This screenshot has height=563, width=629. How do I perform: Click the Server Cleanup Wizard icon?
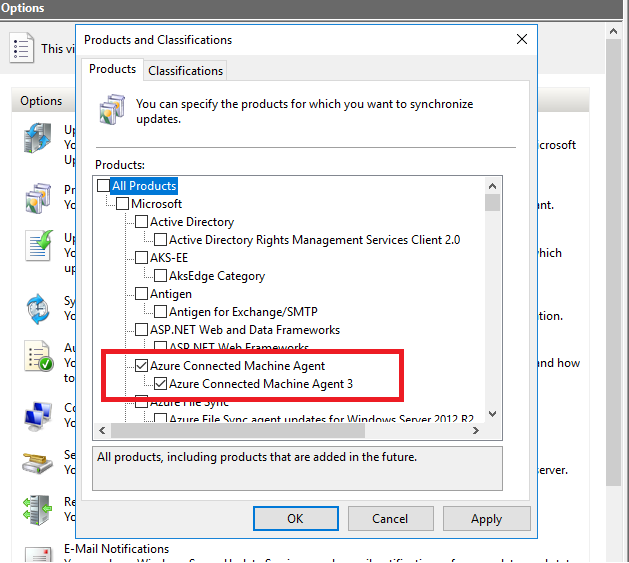pyautogui.click(x=37, y=463)
